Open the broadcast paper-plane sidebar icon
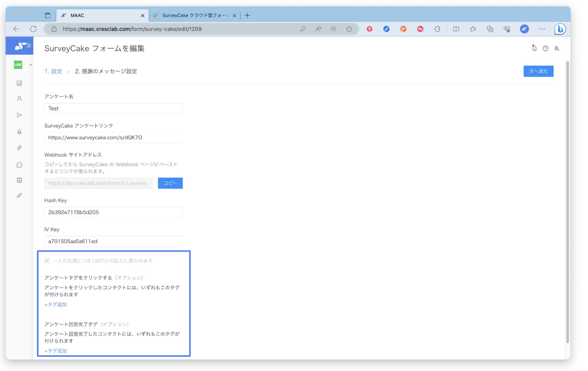Image resolution: width=588 pixels, height=371 pixels. [x=20, y=115]
